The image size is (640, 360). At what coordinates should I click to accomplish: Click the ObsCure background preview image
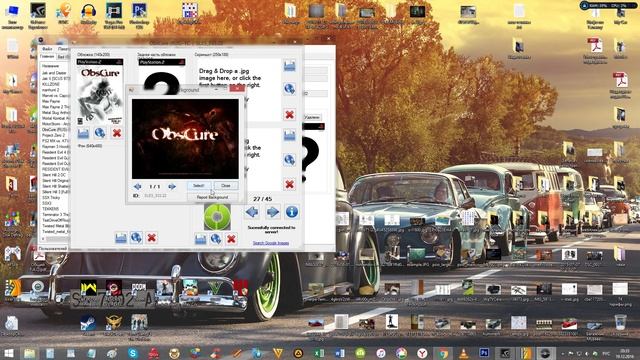pyautogui.click(x=185, y=139)
